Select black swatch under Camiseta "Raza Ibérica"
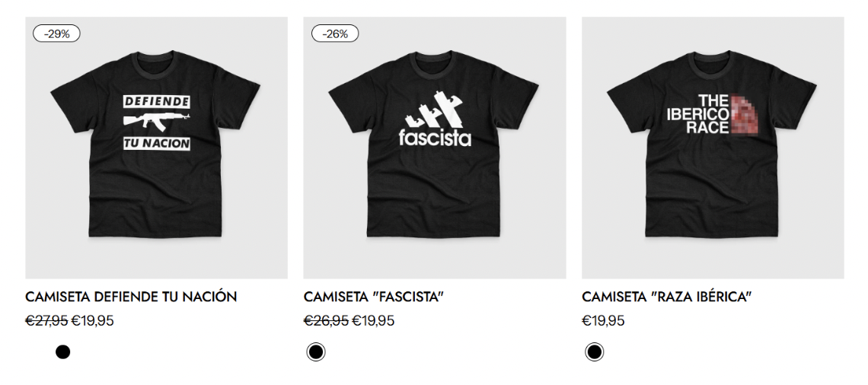 point(595,352)
